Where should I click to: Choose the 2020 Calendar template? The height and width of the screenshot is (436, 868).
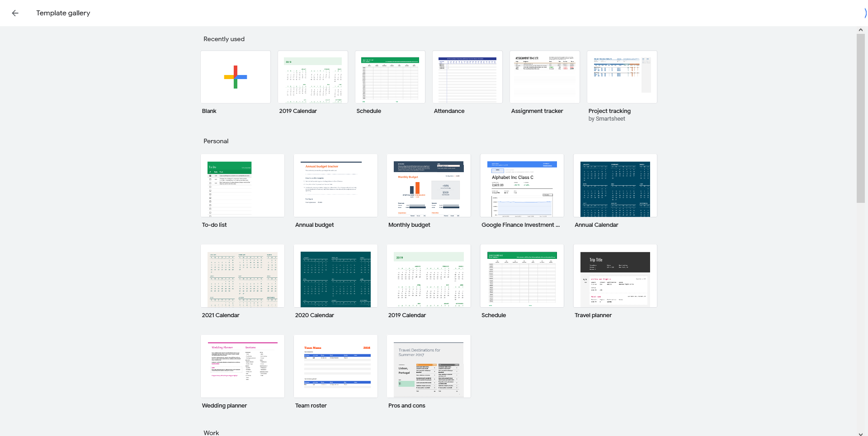(x=335, y=276)
